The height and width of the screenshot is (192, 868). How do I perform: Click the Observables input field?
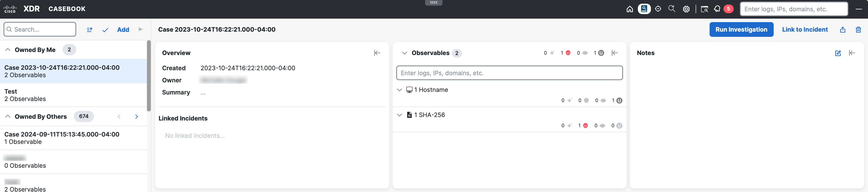(509, 73)
